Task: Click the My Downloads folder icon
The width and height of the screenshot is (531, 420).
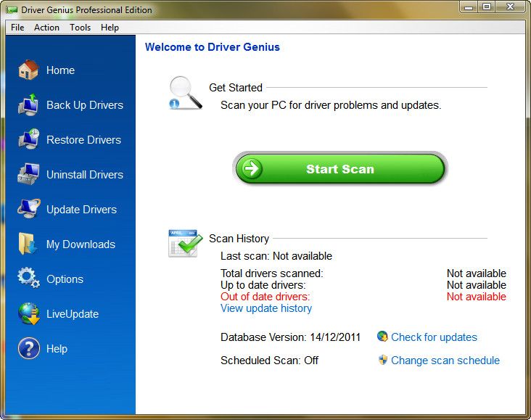Action: pyautogui.click(x=28, y=244)
